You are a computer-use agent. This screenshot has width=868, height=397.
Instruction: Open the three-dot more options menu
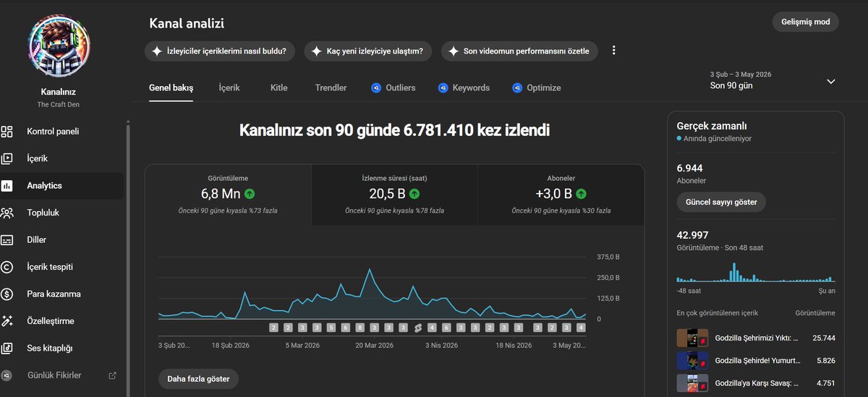[x=614, y=51]
